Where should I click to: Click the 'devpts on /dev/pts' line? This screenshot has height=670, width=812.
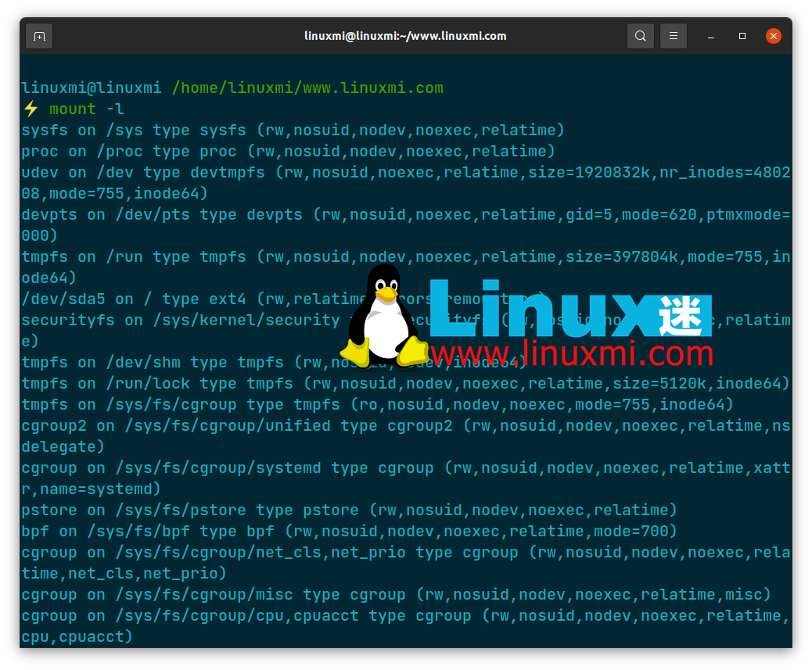(406, 215)
